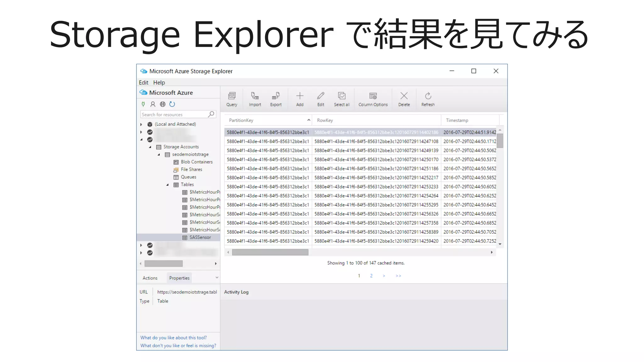This screenshot has height=362, width=644.
Task: Select the SASSensor table
Action: (x=200, y=237)
